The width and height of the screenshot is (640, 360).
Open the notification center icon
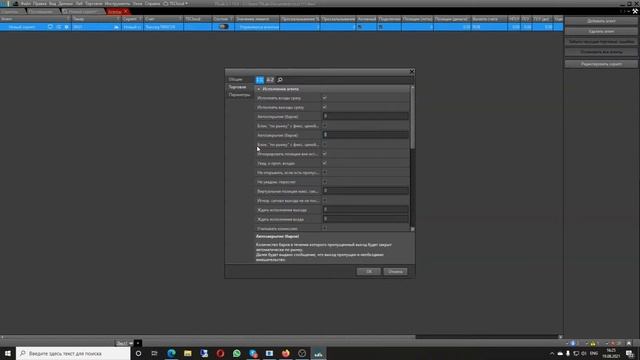(x=630, y=353)
